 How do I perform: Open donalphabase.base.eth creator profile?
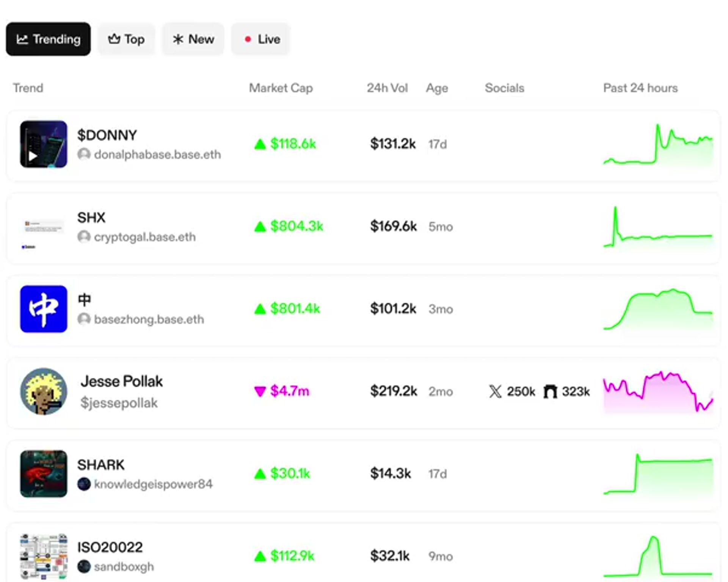[x=157, y=155]
